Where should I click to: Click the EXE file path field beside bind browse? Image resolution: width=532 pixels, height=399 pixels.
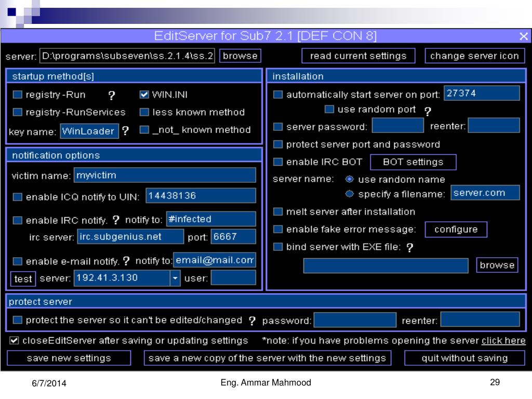click(386, 265)
